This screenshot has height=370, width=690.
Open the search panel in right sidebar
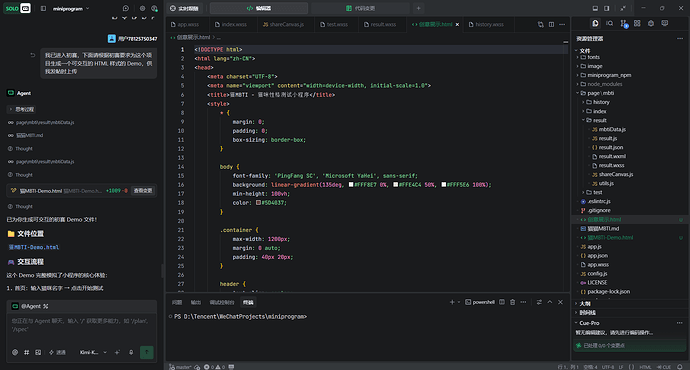(x=609, y=23)
